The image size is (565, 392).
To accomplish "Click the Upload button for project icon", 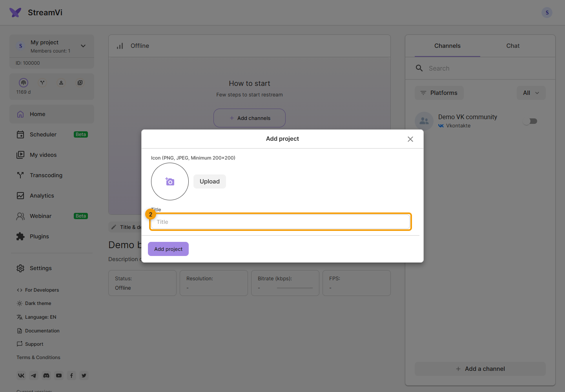I will point(210,181).
